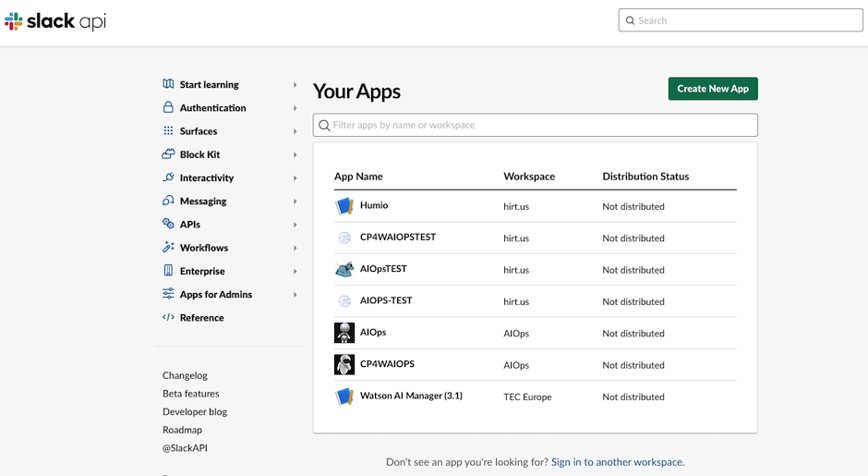Click the AIOps robot app icon
This screenshot has width=868, height=476.
click(x=344, y=333)
